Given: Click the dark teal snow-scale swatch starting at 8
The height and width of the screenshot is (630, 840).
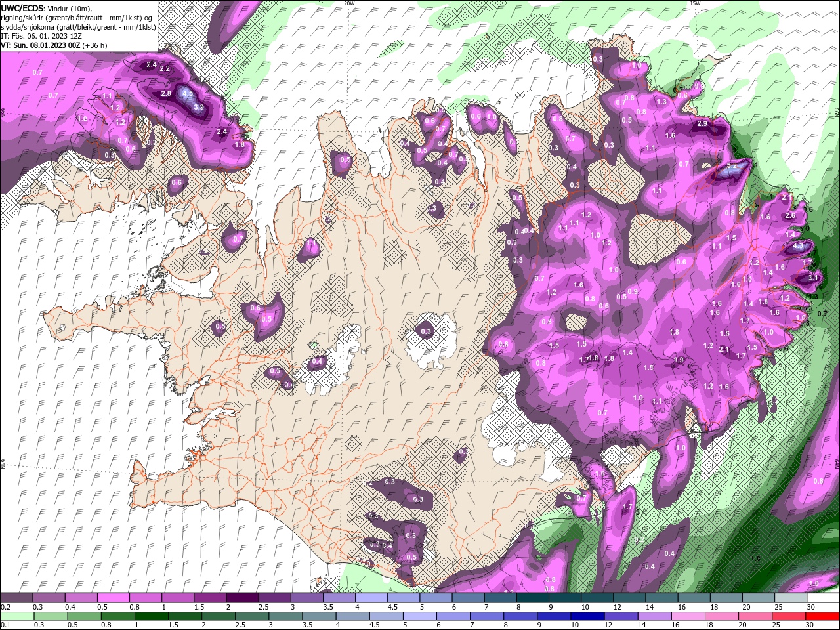Looking at the screenshot, I should [533, 598].
